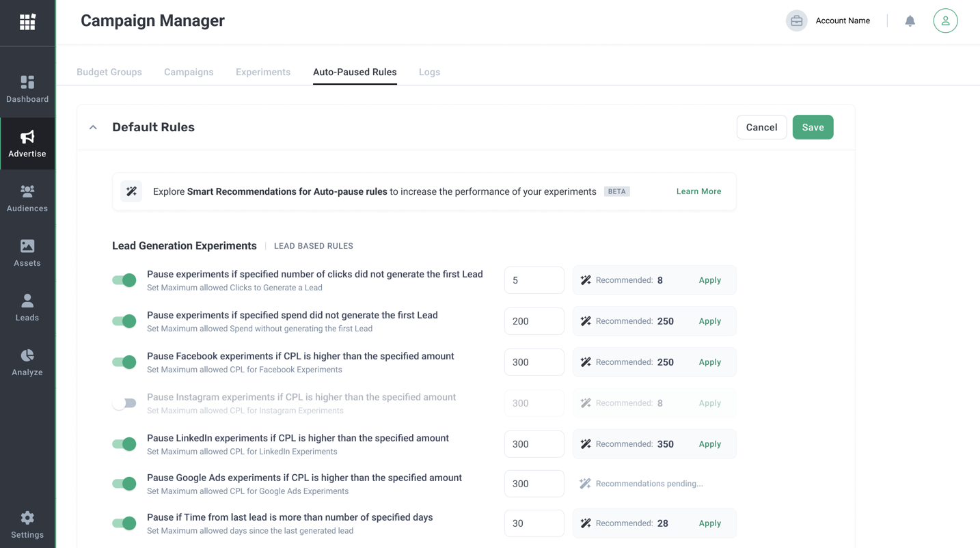Toggle off the first-Lead clicks rule

pos(124,280)
